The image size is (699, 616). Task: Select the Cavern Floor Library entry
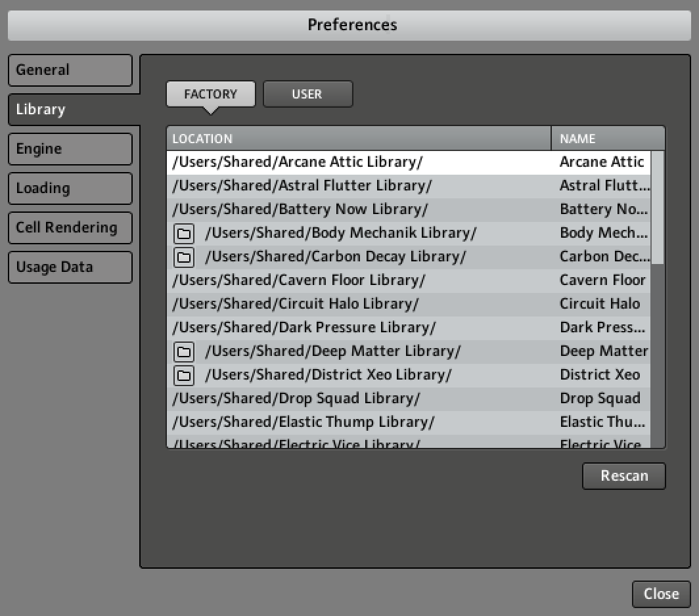[299, 280]
